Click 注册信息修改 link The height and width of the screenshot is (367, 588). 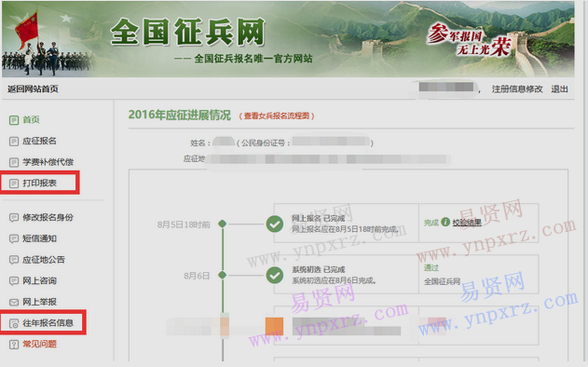pos(517,89)
